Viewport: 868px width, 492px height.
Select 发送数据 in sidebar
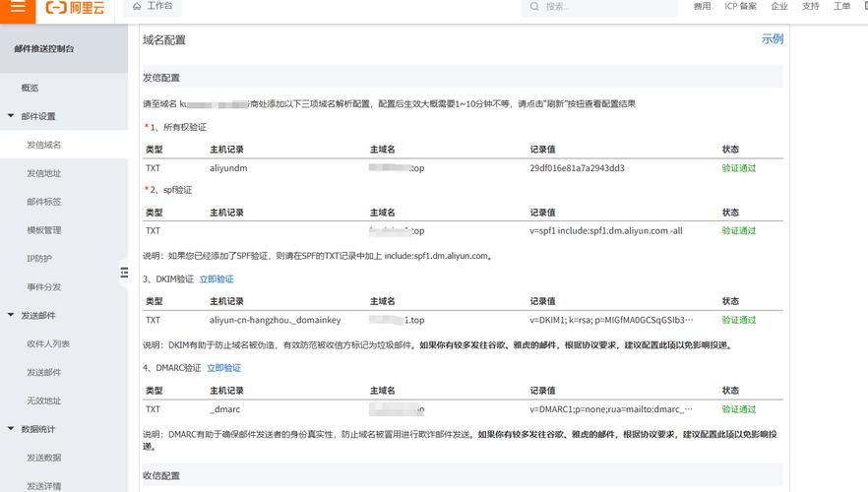43,458
